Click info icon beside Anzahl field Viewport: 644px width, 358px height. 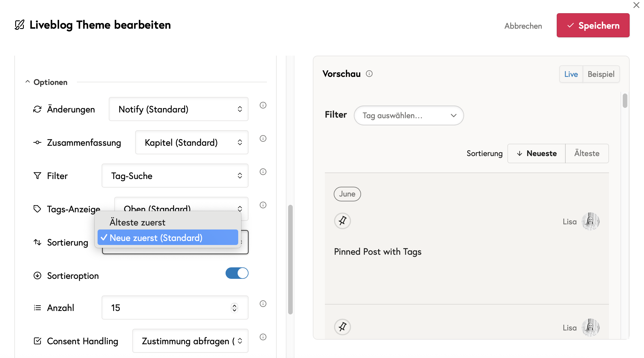click(263, 304)
